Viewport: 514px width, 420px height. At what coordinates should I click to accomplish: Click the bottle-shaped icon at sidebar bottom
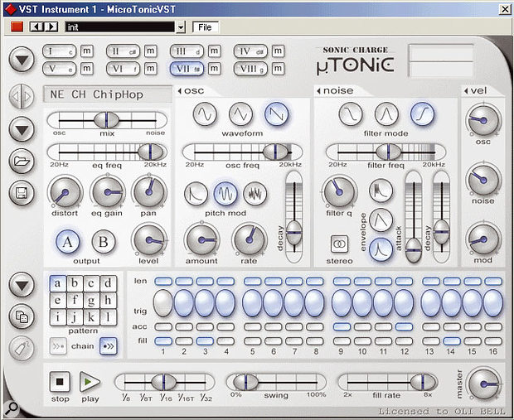click(x=22, y=348)
